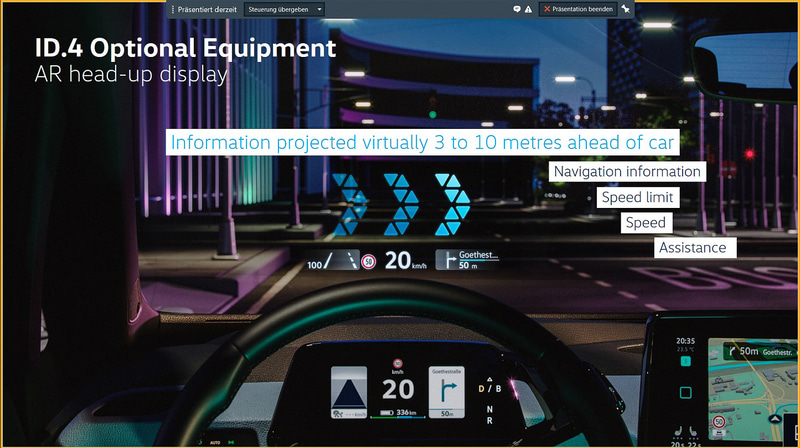Click the lane view tile on instrument cluster
Screen dimensions: 800x448
(349, 392)
